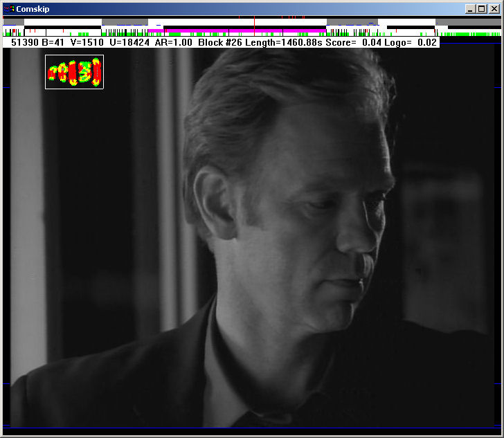Viewport: 504px width, 438px height.
Task: Click the gray commercial block preceding the magenta section
Action: [125, 22]
